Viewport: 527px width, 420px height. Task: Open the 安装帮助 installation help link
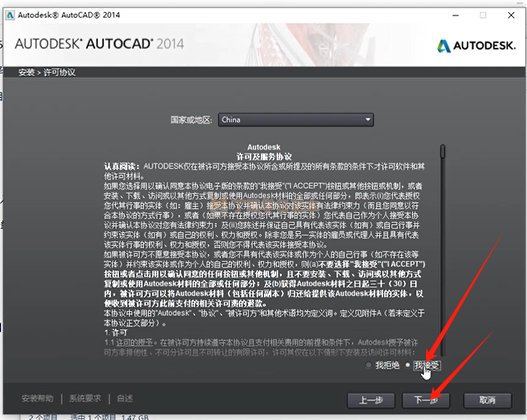(37, 398)
